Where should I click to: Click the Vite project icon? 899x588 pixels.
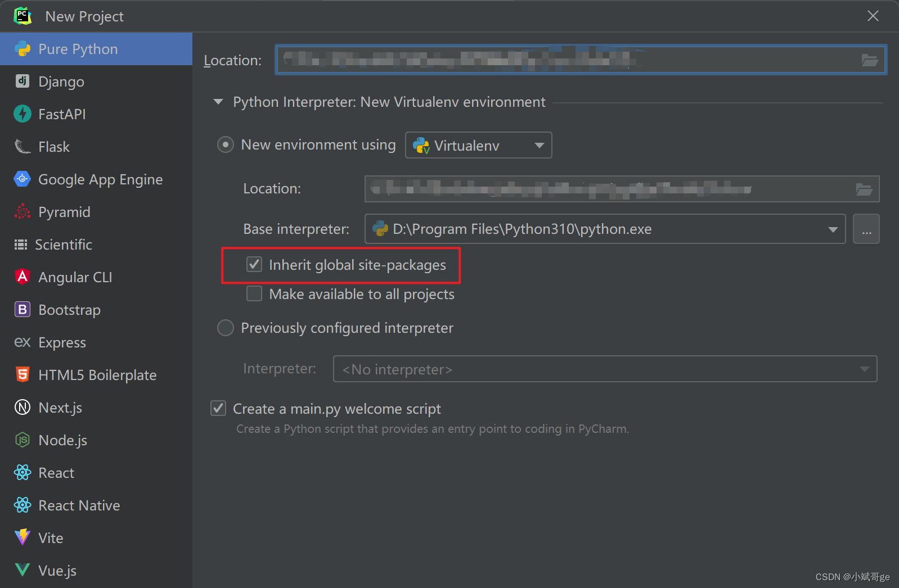pos(23,537)
